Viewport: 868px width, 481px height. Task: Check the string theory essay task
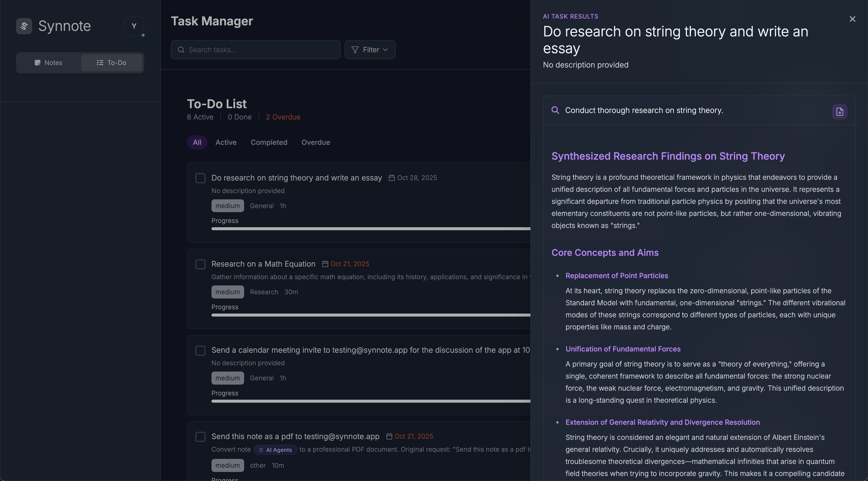pyautogui.click(x=200, y=178)
